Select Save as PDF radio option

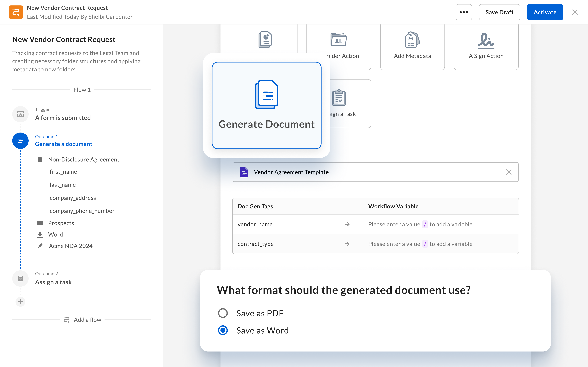point(223,313)
